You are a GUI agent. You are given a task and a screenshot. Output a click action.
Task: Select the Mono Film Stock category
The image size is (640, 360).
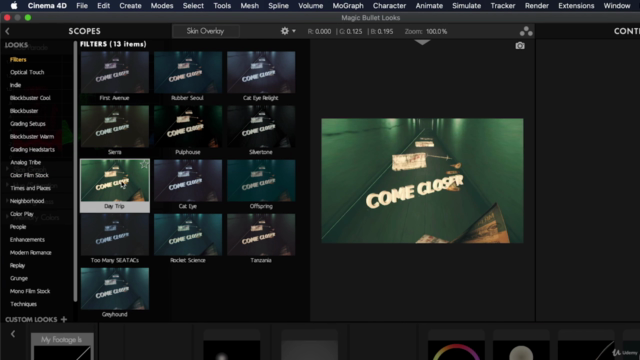tap(30, 291)
